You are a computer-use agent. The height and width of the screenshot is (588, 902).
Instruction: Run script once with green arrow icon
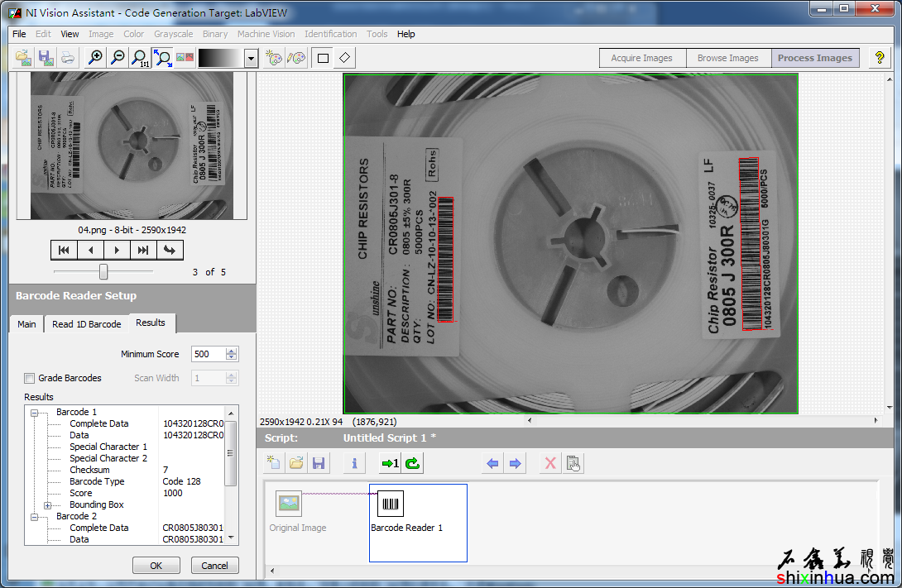click(389, 463)
